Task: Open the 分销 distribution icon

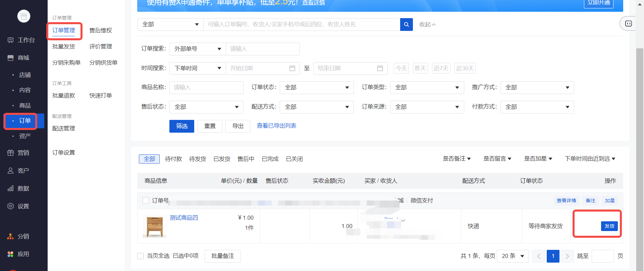Action: pos(11,236)
